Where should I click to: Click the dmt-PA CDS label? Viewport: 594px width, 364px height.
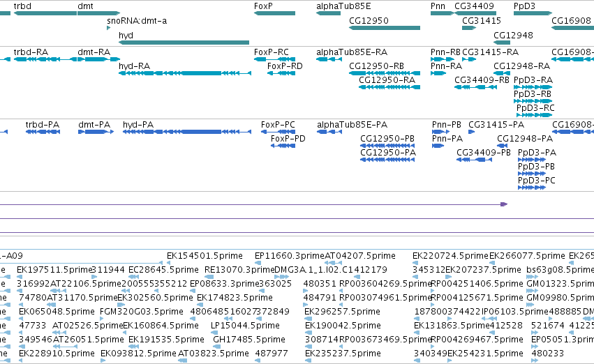(94, 125)
